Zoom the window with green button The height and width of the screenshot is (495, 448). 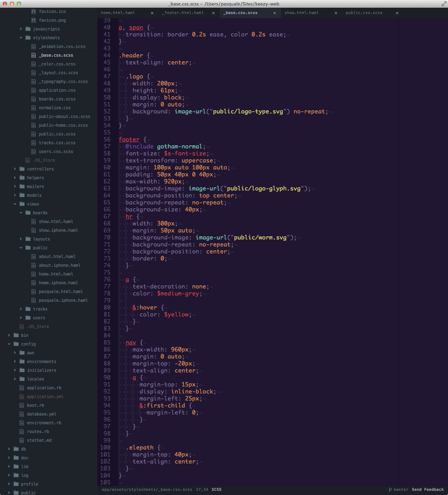click(19, 4)
